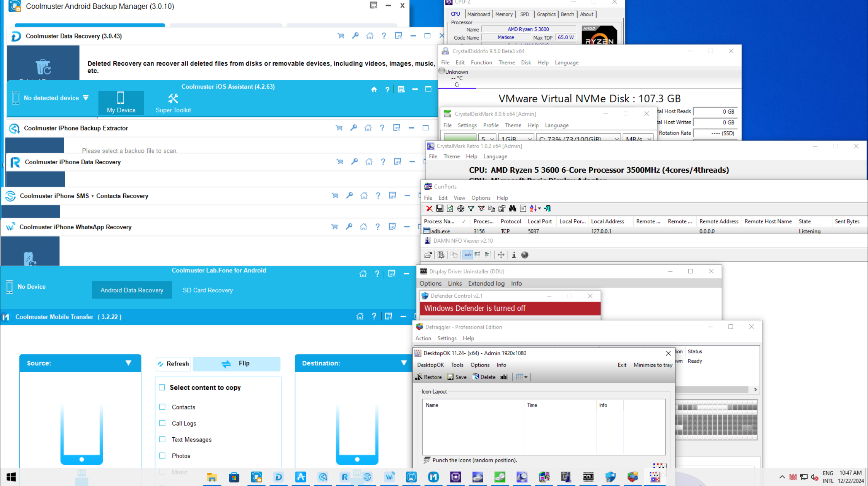This screenshot has height=486, width=868.
Task: Click the crossed-out filter icon in CurrPorts
Action: coord(481,208)
